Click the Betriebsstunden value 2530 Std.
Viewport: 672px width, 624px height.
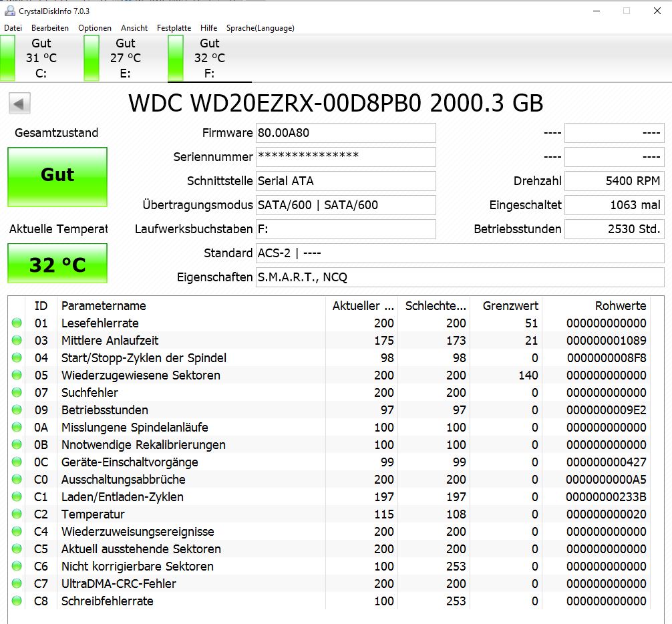(614, 229)
